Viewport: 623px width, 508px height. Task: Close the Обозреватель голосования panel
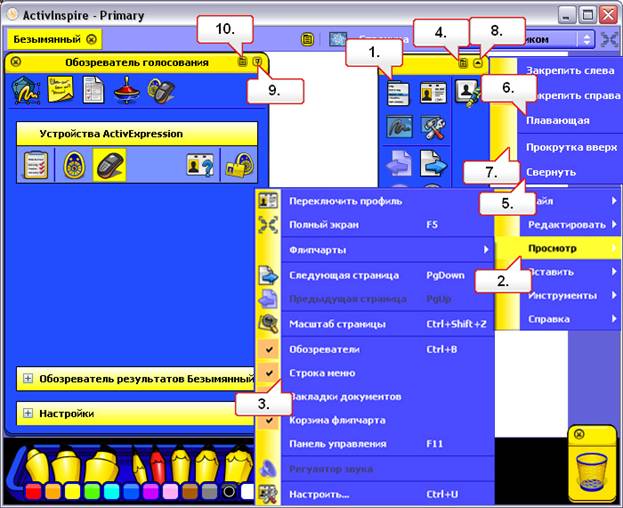click(x=16, y=62)
